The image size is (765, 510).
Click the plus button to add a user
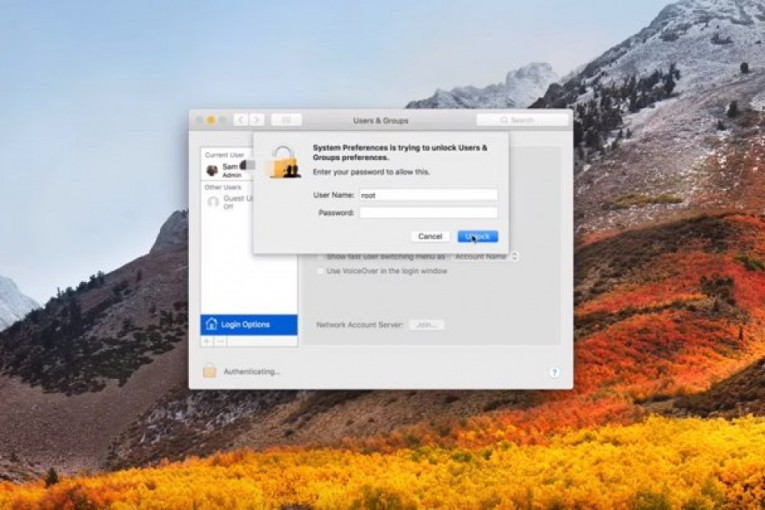point(207,341)
